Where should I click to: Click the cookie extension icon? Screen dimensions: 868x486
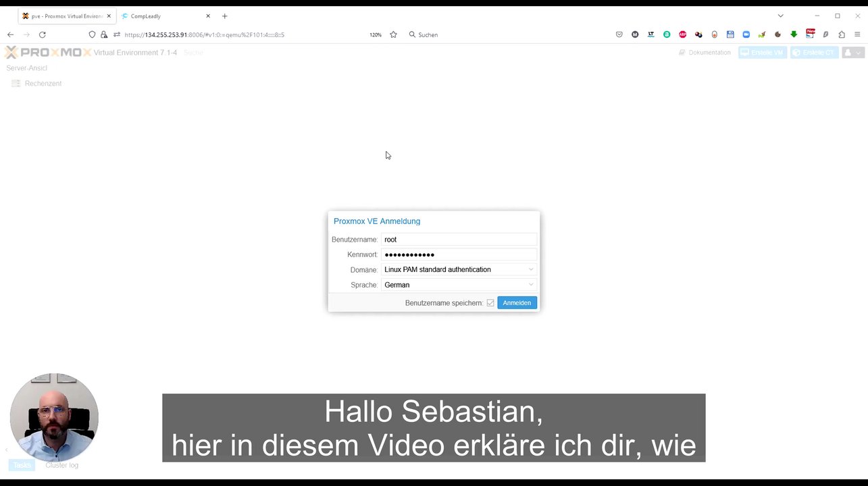point(778,34)
